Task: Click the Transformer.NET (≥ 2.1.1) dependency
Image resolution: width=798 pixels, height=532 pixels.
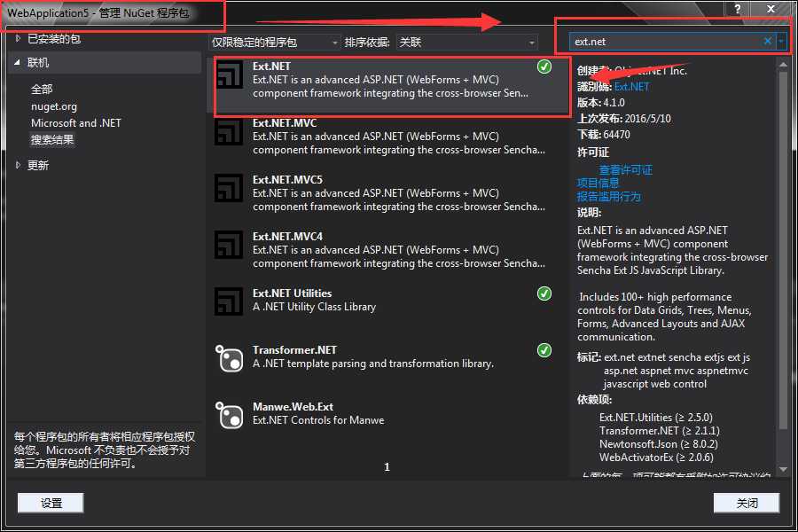Action: pos(660,431)
